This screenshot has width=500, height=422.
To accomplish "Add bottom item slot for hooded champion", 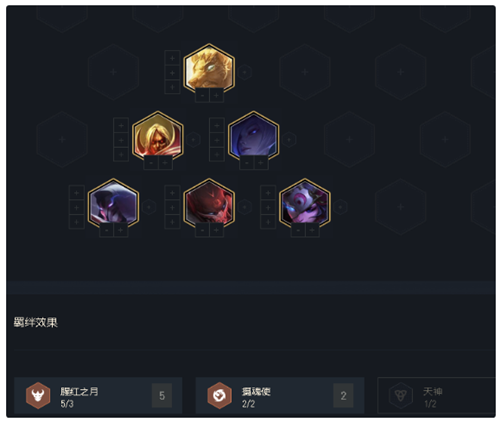I will pyautogui.click(x=76, y=222).
